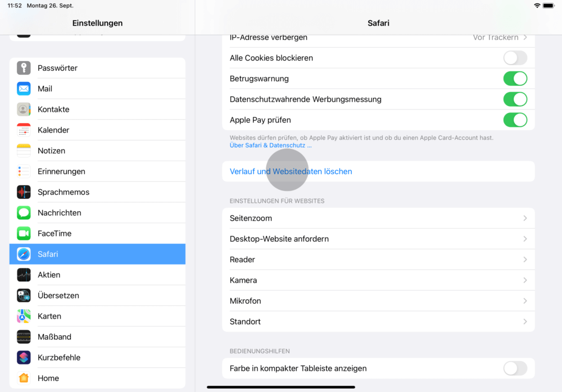The image size is (562, 392).
Task: Open Mikrofon permissions chevron
Action: [525, 301]
